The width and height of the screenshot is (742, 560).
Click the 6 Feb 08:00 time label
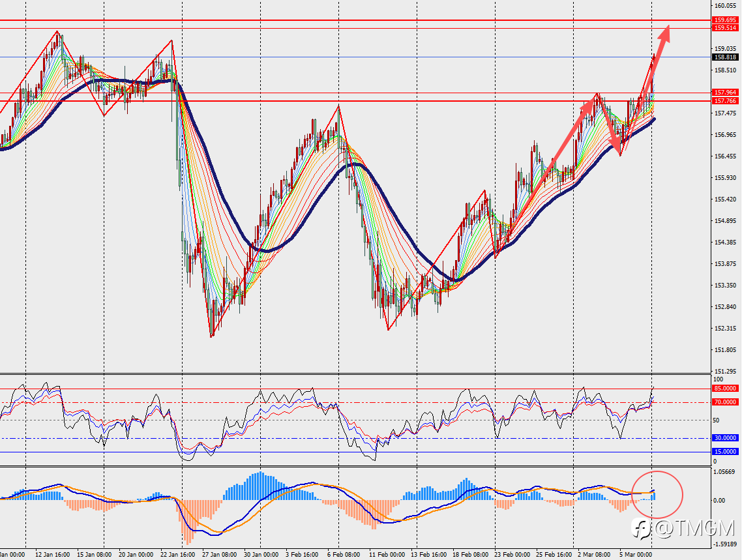tap(344, 554)
